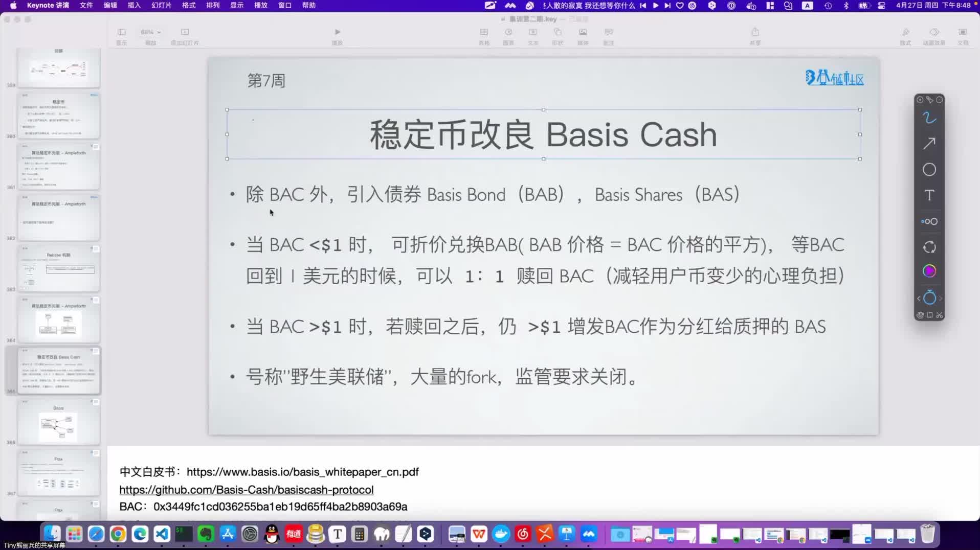Change stroke thickness in annotation palette
This screenshot has height=550, width=980.
pyautogui.click(x=929, y=221)
